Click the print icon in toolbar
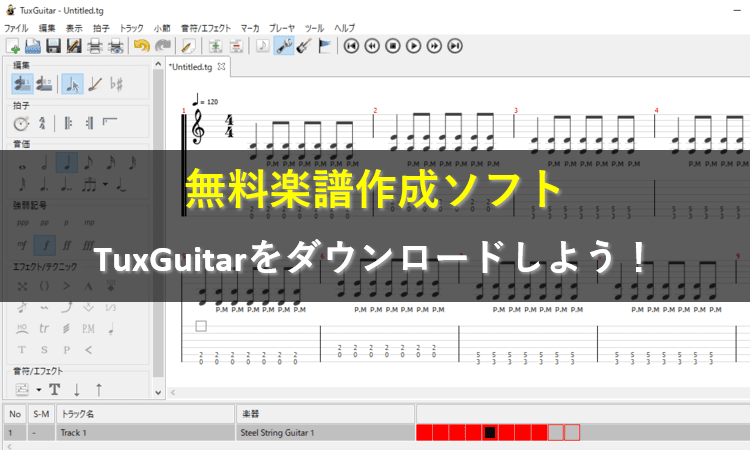 click(x=94, y=45)
